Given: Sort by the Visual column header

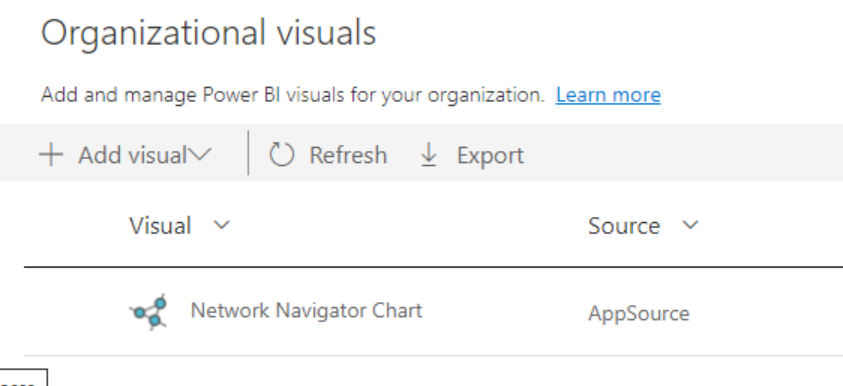Looking at the screenshot, I should (x=160, y=225).
